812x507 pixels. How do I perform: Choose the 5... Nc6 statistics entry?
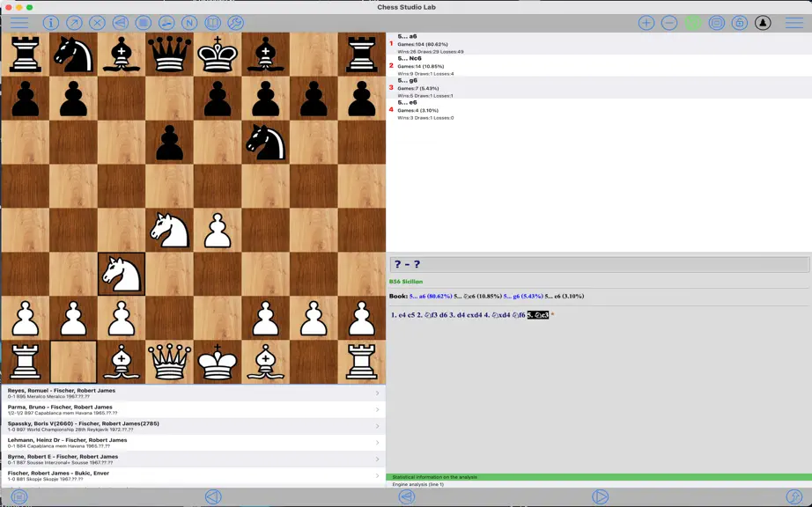pos(599,66)
